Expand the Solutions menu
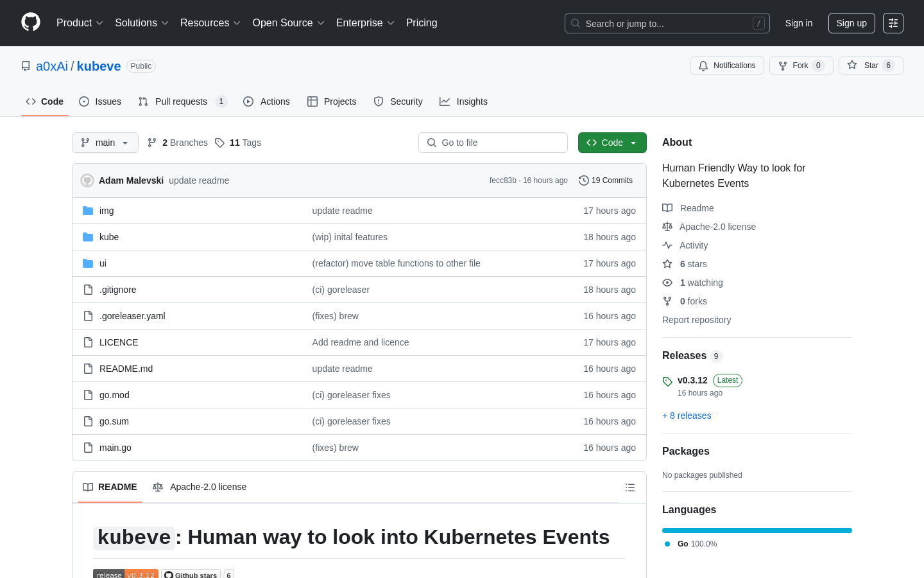Screen dimensions: 924x578 [x=142, y=23]
